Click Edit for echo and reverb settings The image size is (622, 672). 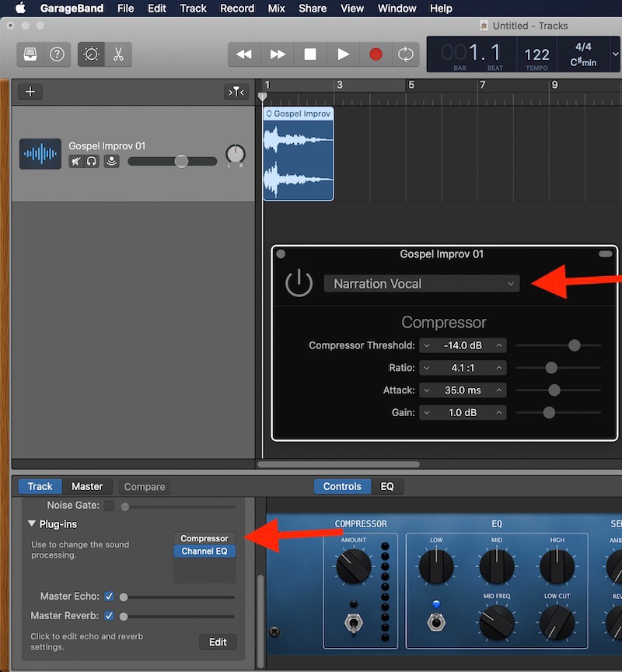(x=218, y=642)
